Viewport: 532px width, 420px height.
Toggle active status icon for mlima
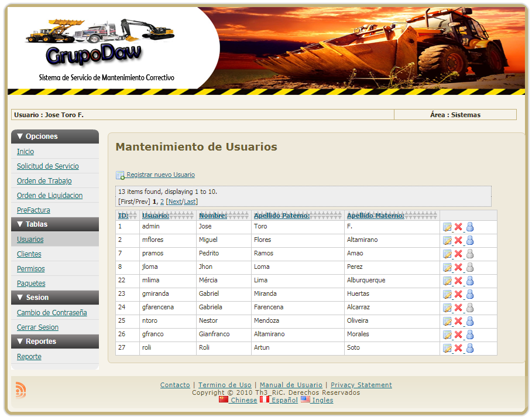pos(470,281)
